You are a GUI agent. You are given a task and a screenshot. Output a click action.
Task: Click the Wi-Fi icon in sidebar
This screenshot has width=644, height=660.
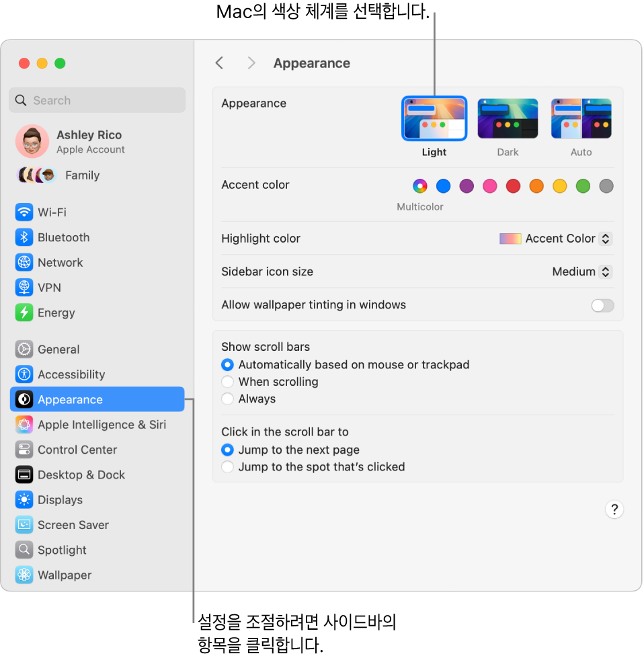coord(24,212)
